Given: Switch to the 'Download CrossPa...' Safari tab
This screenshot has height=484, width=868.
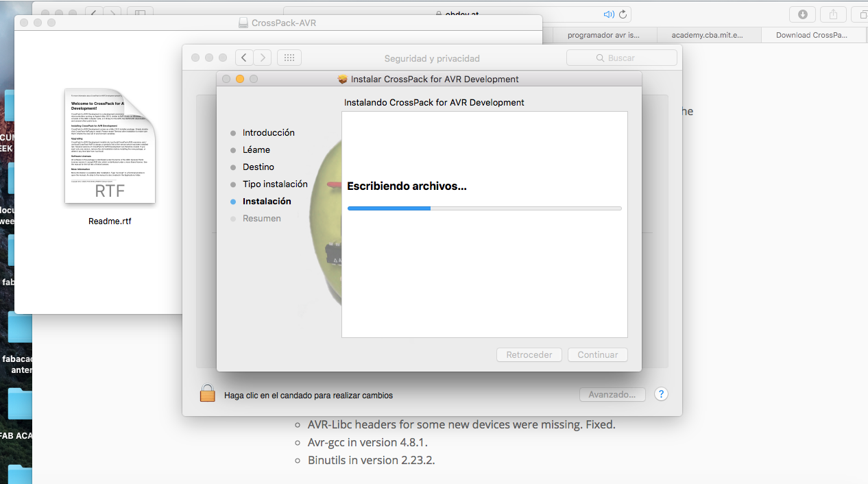Looking at the screenshot, I should [x=812, y=35].
